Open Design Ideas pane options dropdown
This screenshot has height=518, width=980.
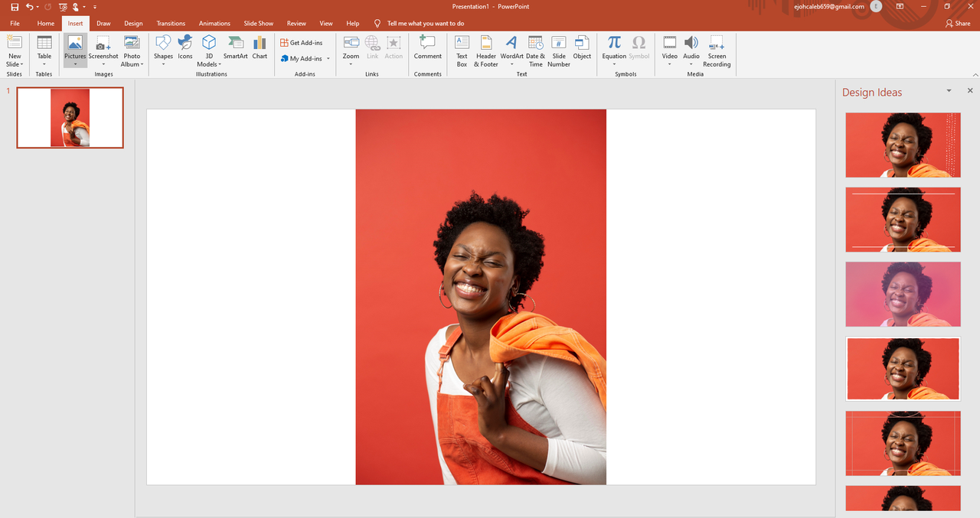pyautogui.click(x=949, y=90)
